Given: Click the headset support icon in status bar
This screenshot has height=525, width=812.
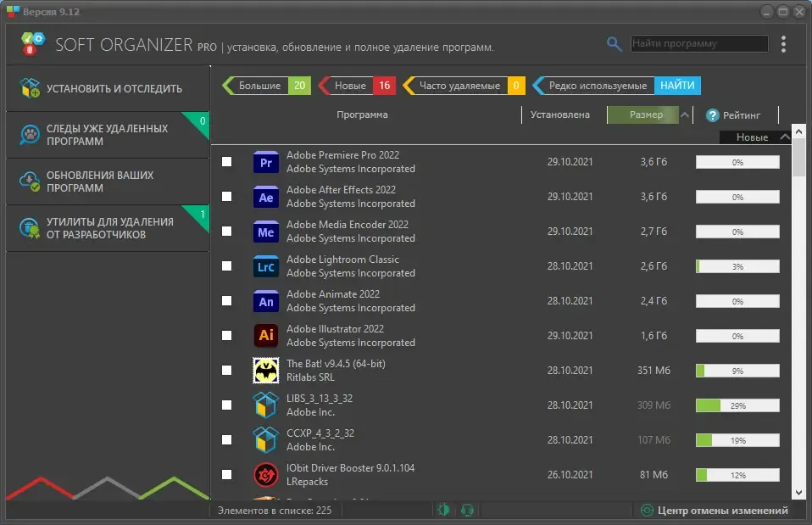Looking at the screenshot, I should pyautogui.click(x=467, y=511).
